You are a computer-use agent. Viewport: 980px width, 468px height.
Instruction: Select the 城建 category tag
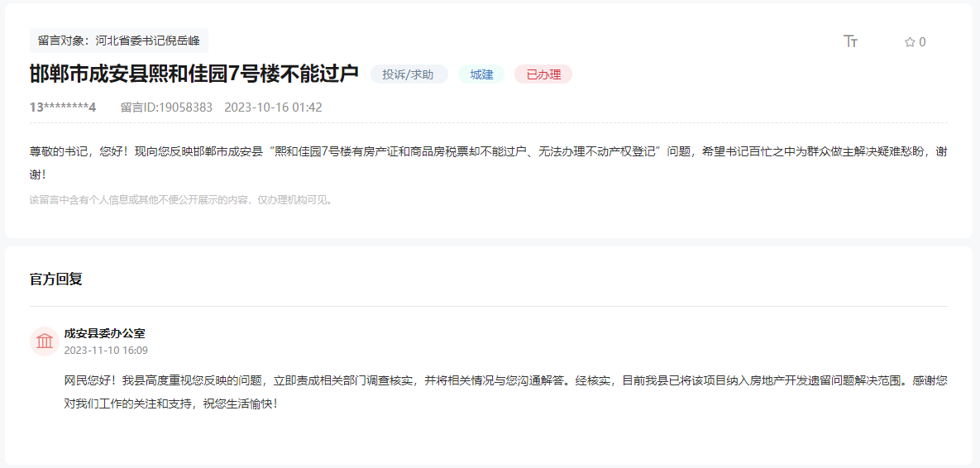(481, 74)
